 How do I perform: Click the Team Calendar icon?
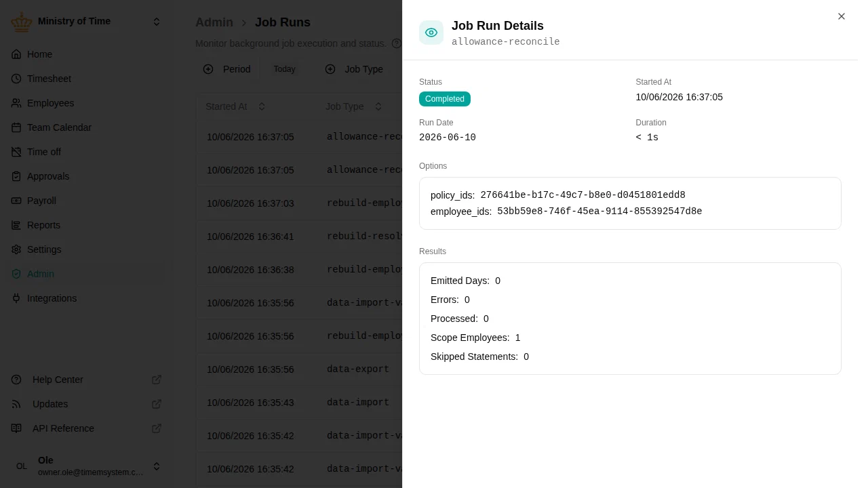pyautogui.click(x=16, y=127)
